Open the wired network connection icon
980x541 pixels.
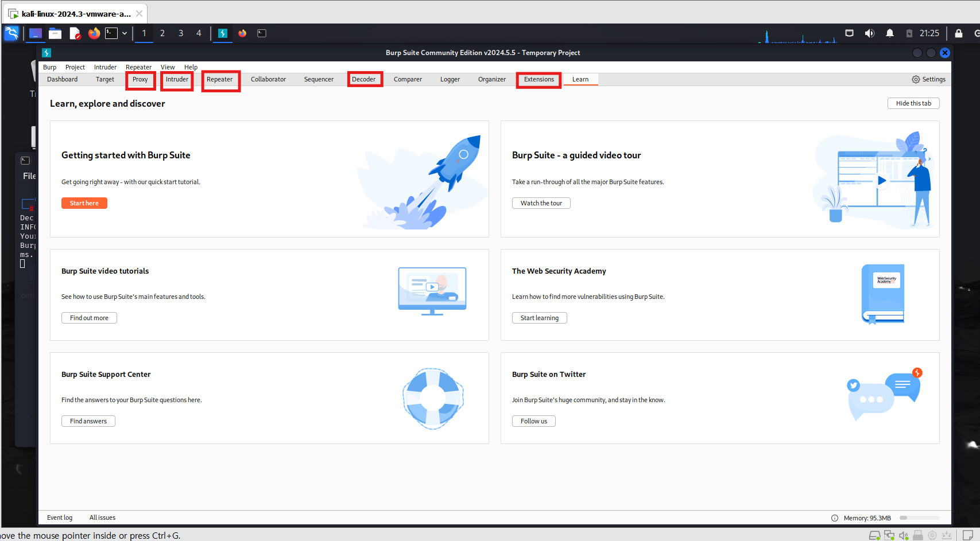click(849, 33)
